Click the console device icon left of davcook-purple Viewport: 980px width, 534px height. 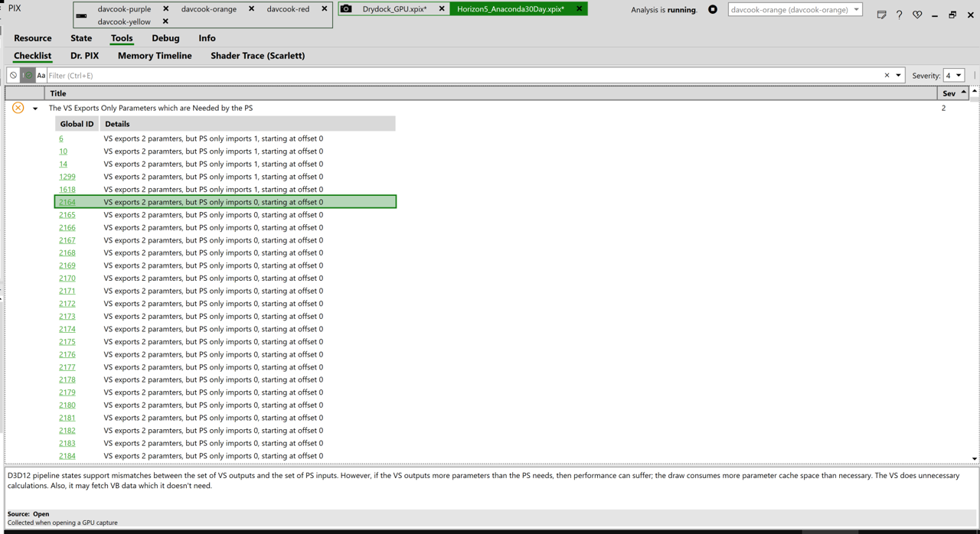point(82,15)
